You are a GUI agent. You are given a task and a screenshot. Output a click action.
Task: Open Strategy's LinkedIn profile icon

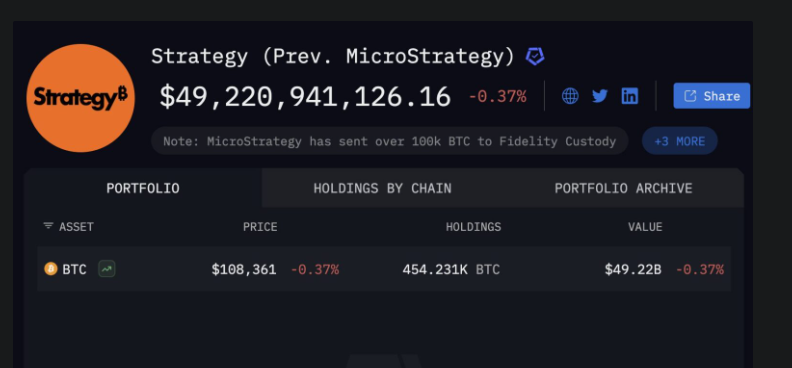(629, 95)
